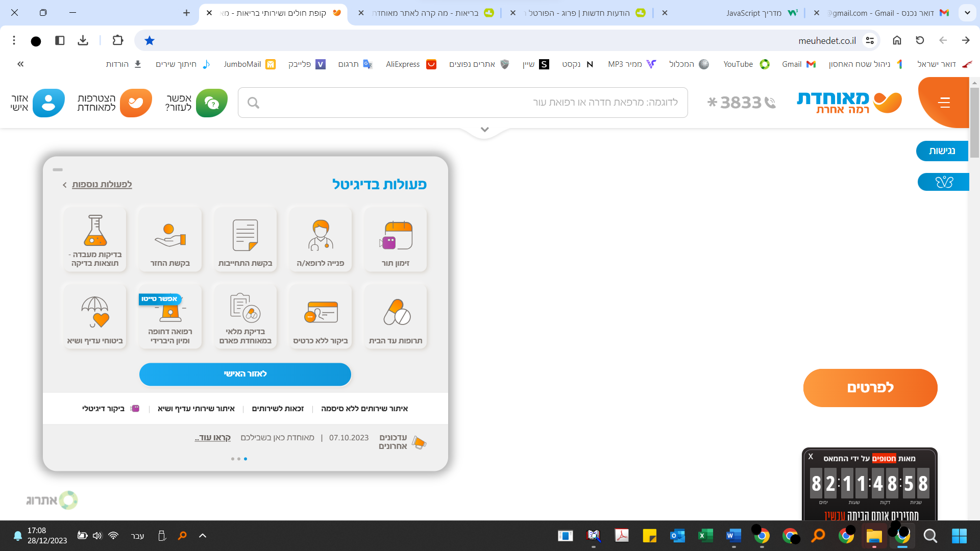Open תרופות עד הבית pills icon

(396, 312)
